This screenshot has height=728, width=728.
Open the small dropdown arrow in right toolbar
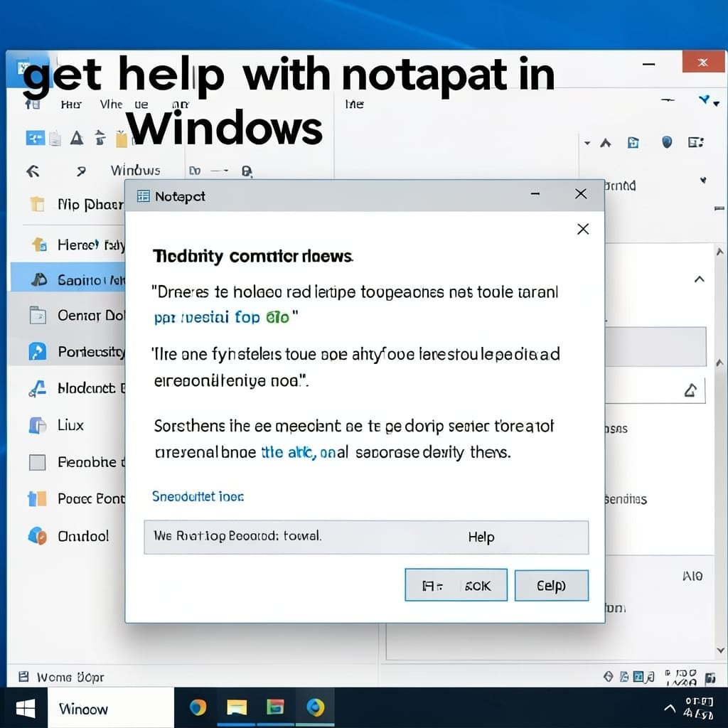coord(587,143)
